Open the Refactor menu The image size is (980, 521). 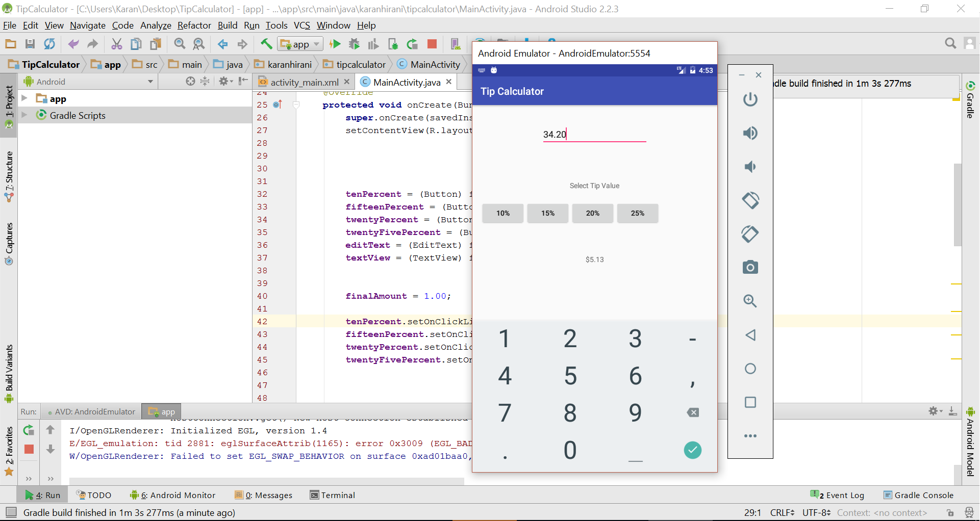[194, 25]
